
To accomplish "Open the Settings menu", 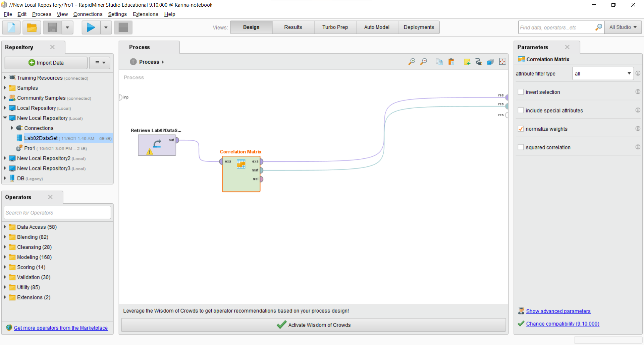I will pyautogui.click(x=117, y=14).
